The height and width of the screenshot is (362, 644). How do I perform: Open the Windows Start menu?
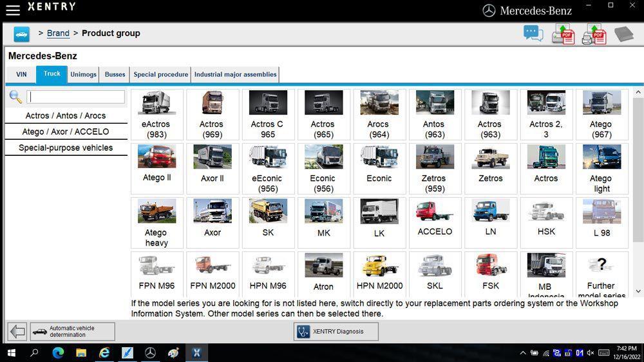[x=12, y=353]
